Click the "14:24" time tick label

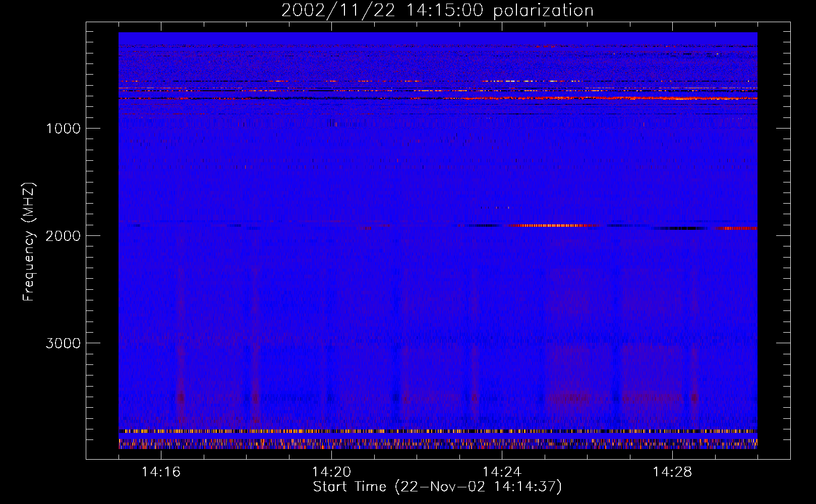point(502,472)
